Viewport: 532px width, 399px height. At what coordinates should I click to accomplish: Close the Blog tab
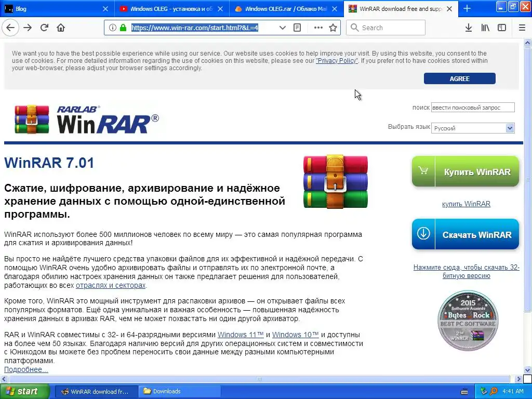coord(105,9)
